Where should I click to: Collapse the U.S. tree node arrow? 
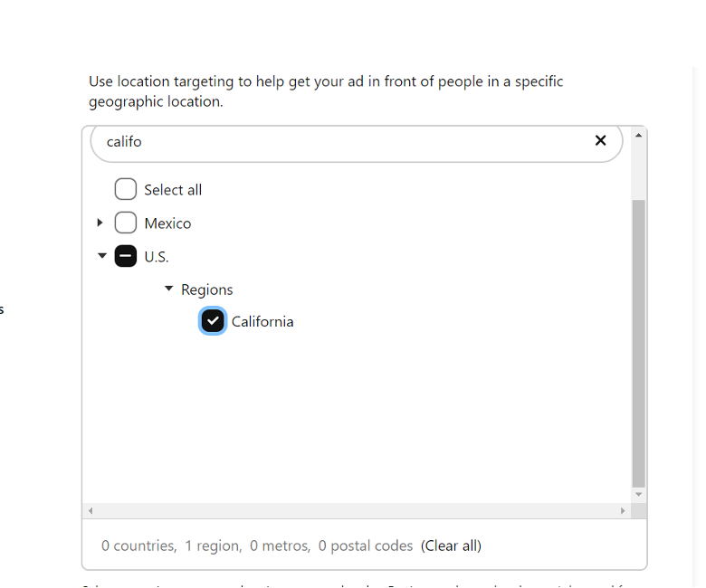102,255
